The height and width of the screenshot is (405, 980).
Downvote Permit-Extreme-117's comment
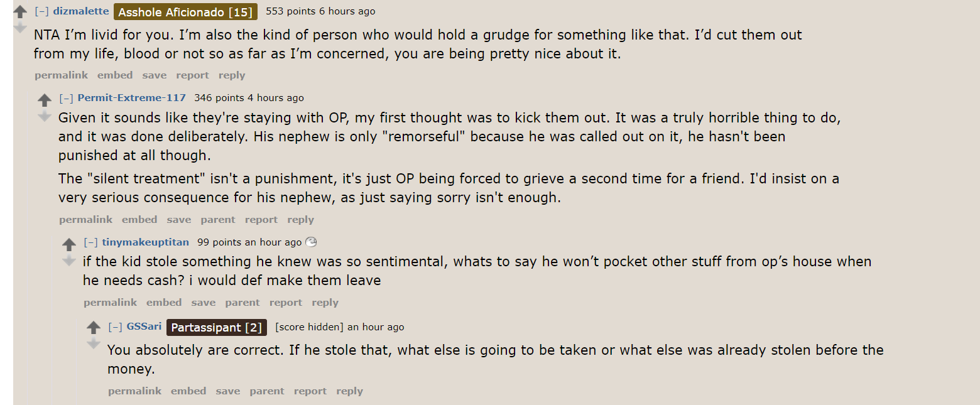tap(45, 117)
